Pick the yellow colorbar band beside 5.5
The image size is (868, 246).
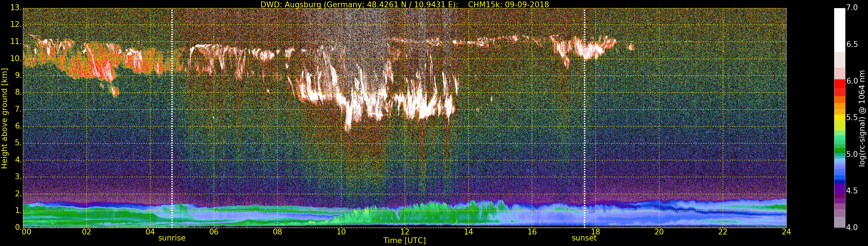839,118
